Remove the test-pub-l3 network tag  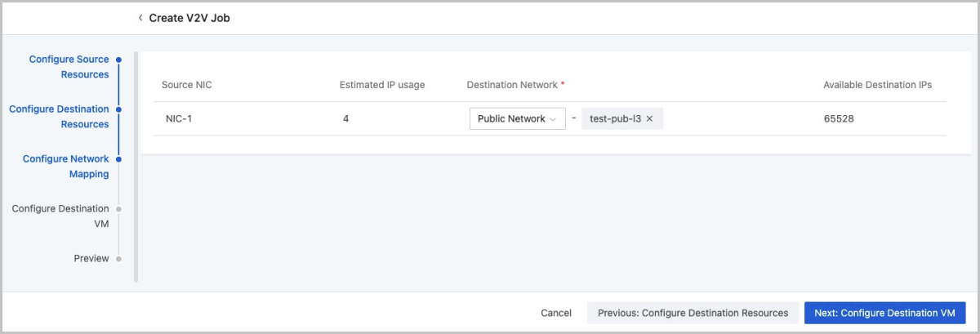click(x=649, y=119)
